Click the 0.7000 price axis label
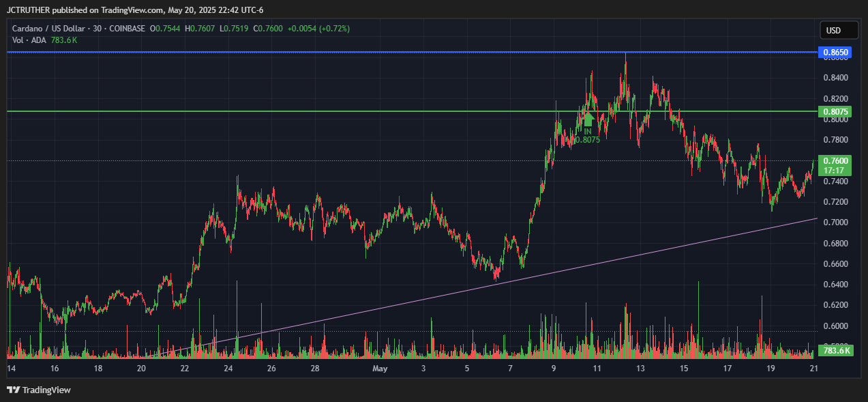 pos(835,222)
